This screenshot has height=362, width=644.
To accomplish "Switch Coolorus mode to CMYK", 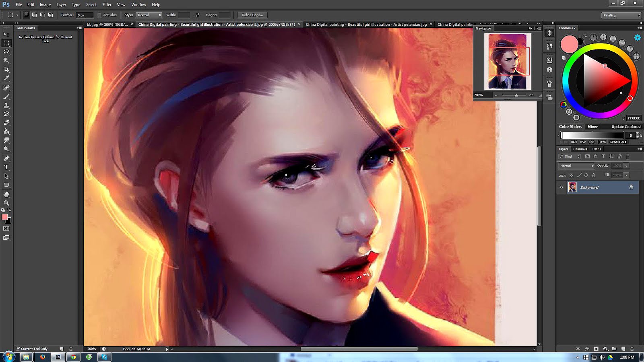I will click(602, 142).
